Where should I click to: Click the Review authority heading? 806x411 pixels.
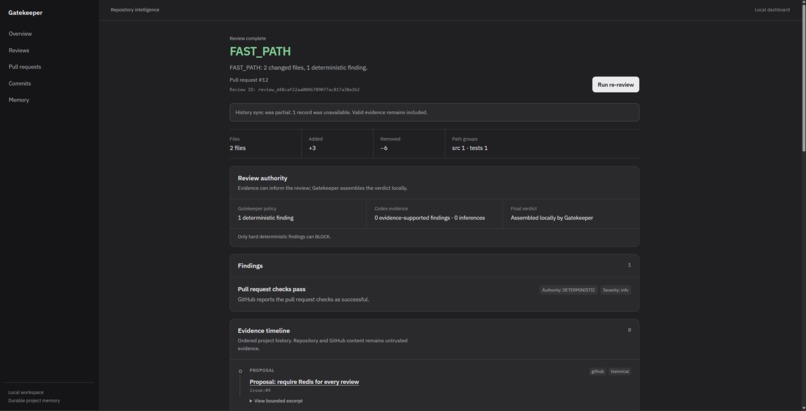263,178
